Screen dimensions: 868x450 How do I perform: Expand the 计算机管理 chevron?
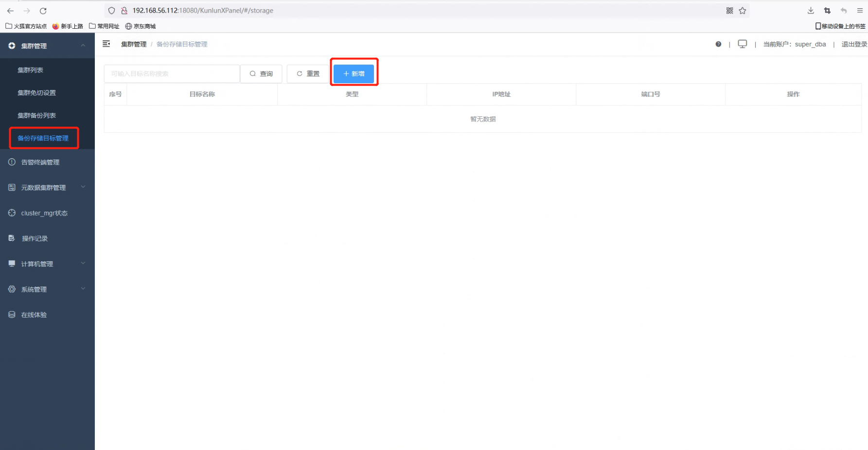[83, 263]
